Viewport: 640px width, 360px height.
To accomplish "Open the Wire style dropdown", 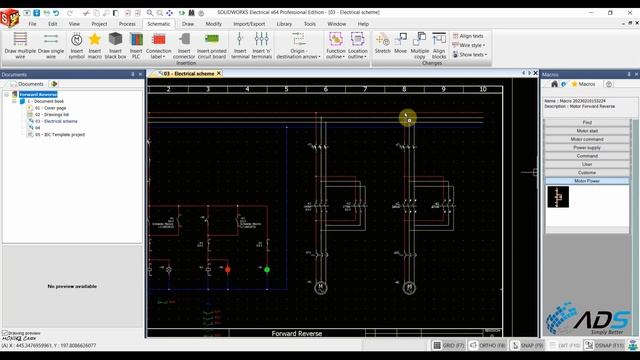I will tap(469, 45).
